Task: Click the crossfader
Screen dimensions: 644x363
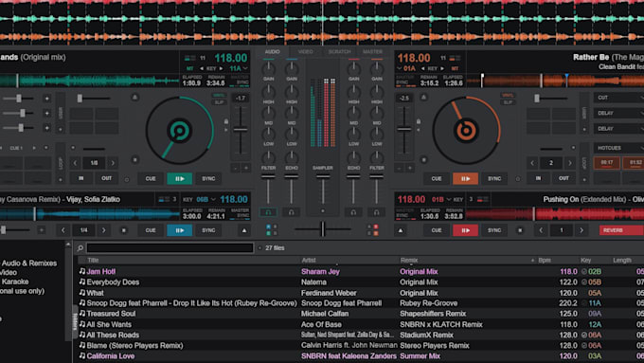Action: coord(323,229)
